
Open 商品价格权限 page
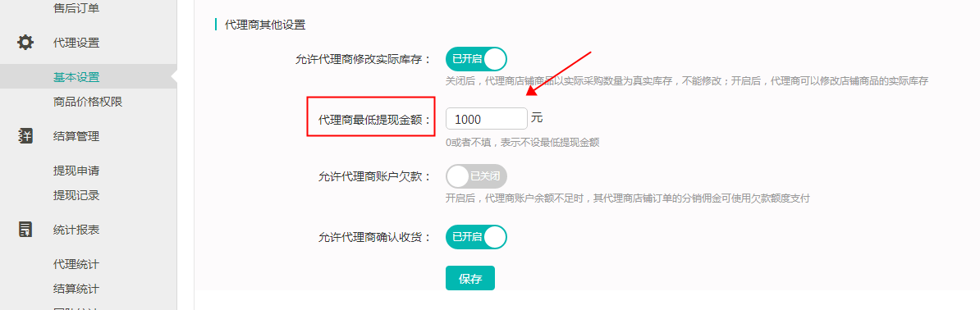coord(88,102)
